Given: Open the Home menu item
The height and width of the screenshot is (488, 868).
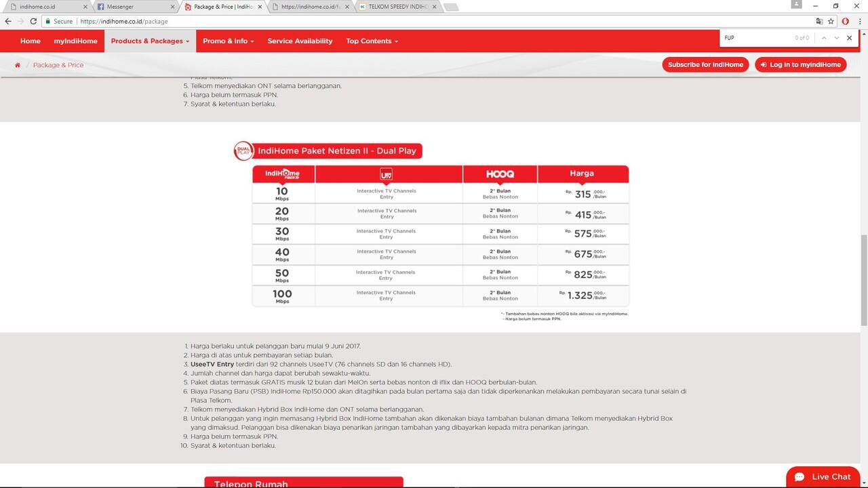Looking at the screenshot, I should pyautogui.click(x=31, y=41).
